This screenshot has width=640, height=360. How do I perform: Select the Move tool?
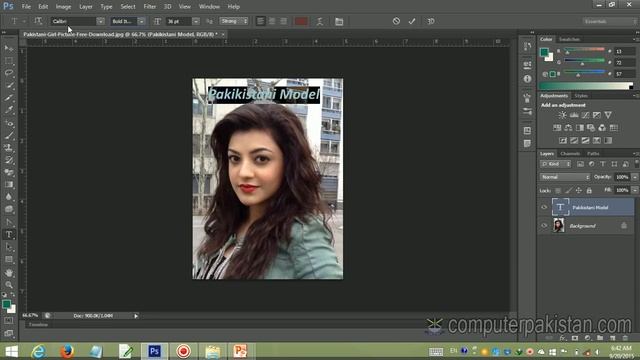pyautogui.click(x=9, y=48)
